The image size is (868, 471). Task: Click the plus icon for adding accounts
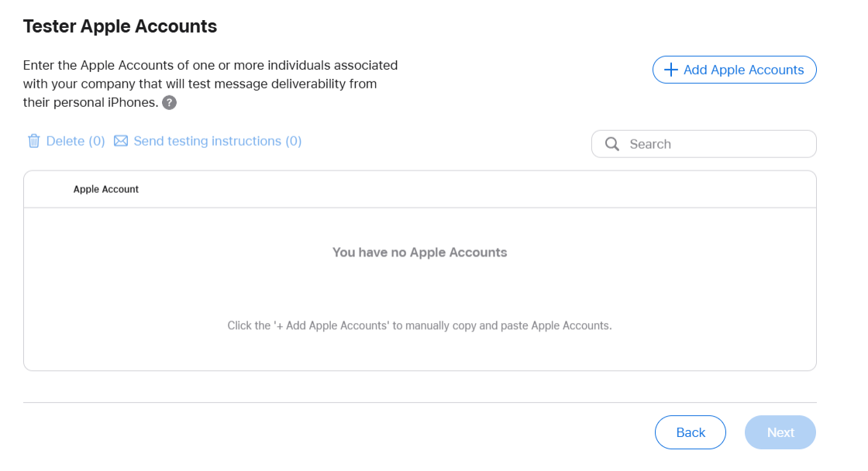pos(671,70)
